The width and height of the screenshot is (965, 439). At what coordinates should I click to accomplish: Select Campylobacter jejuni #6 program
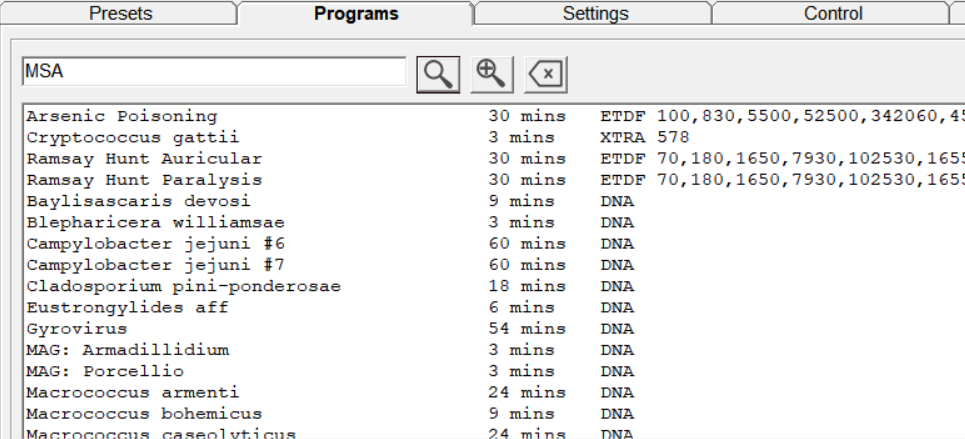tap(155, 244)
